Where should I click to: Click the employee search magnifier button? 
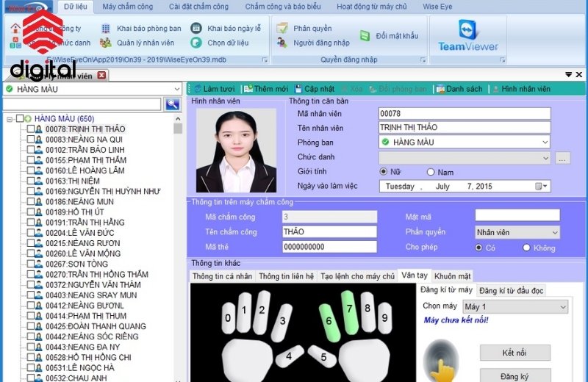(173, 104)
